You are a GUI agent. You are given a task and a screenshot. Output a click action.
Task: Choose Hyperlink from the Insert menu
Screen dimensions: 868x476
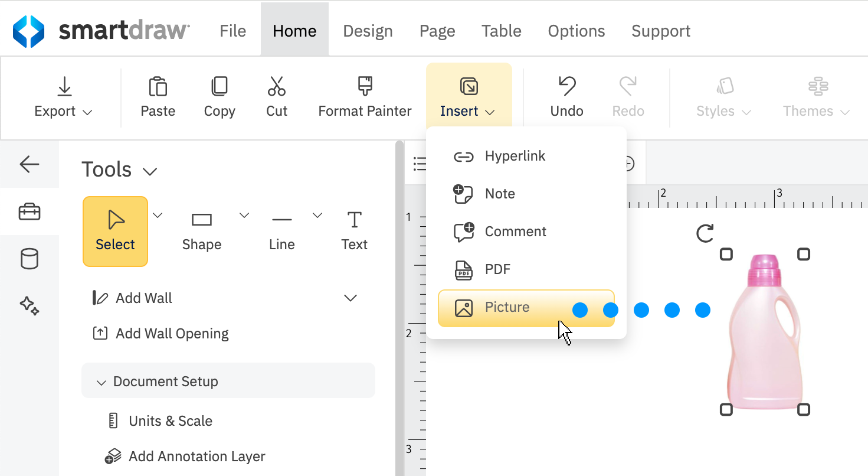tap(515, 157)
